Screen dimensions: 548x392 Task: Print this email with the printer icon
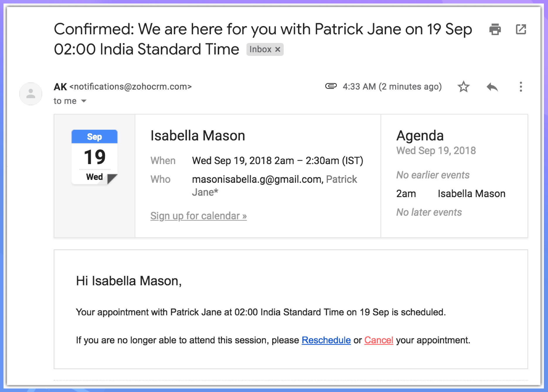coord(495,29)
